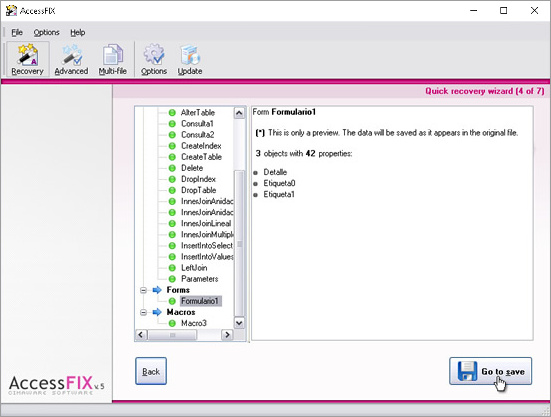
Task: Click the green status icon beside Delete
Action: pyautogui.click(x=172, y=168)
